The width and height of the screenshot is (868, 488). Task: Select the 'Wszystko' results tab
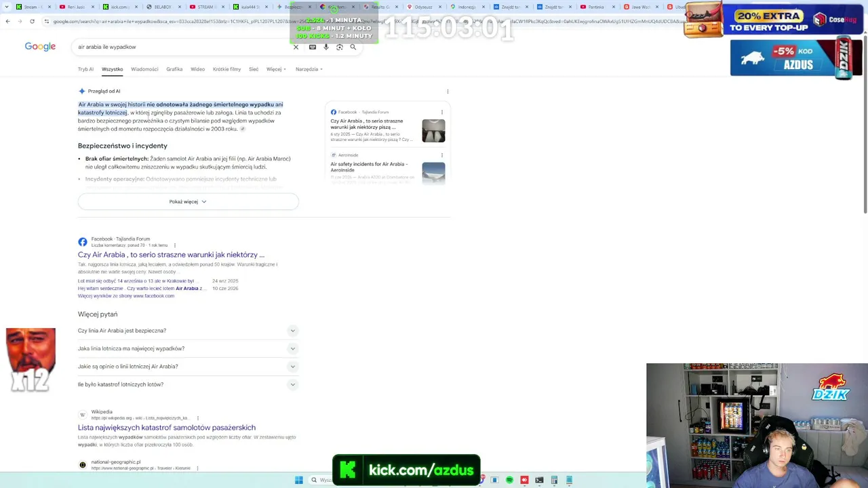(113, 69)
